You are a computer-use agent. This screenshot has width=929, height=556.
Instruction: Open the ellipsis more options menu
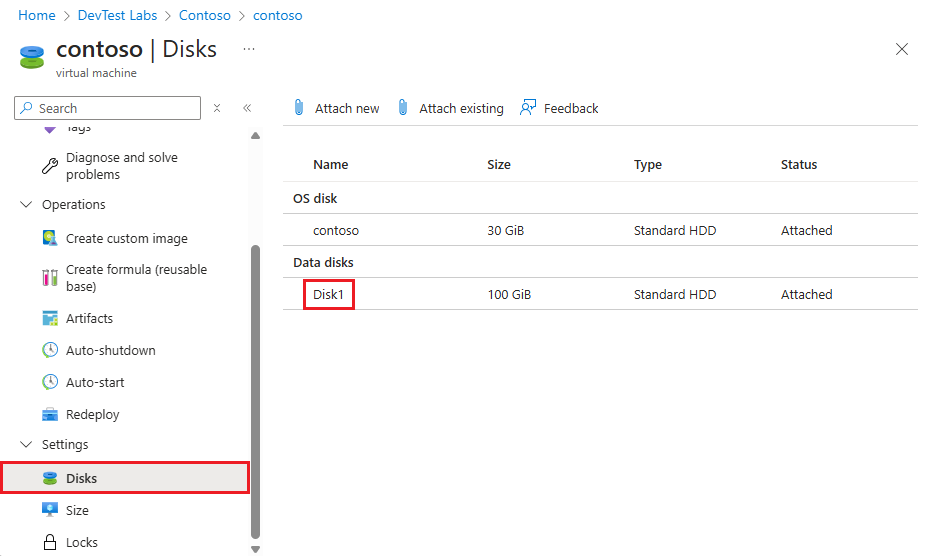point(249,49)
